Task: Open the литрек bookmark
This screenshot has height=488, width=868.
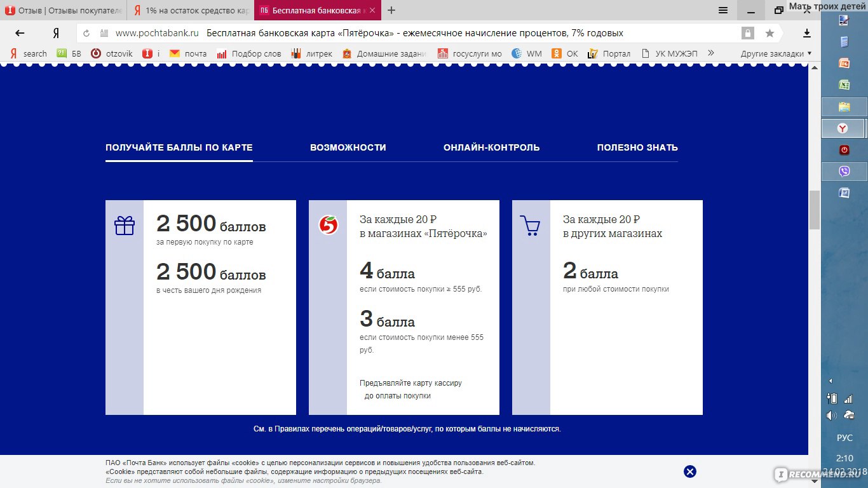Action: (x=311, y=53)
